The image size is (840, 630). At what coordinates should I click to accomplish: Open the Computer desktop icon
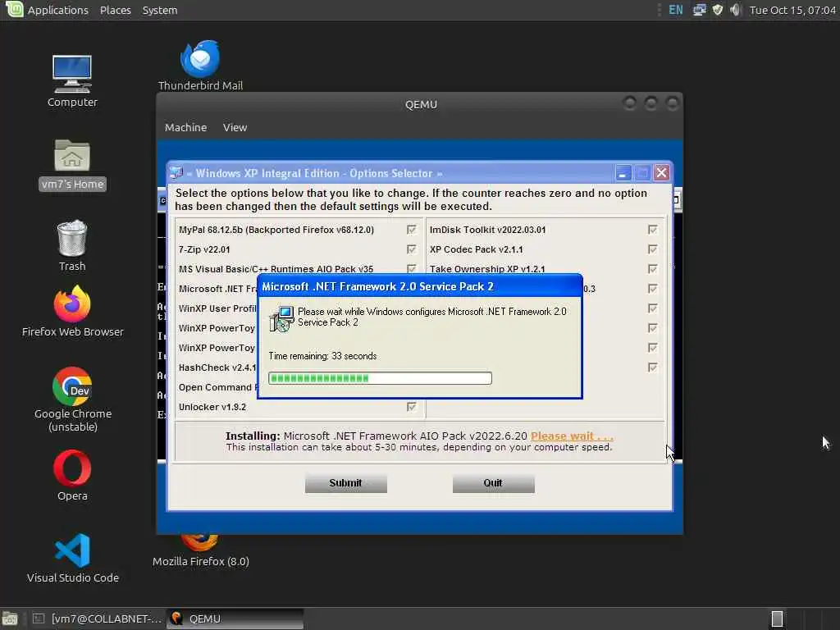(x=72, y=80)
